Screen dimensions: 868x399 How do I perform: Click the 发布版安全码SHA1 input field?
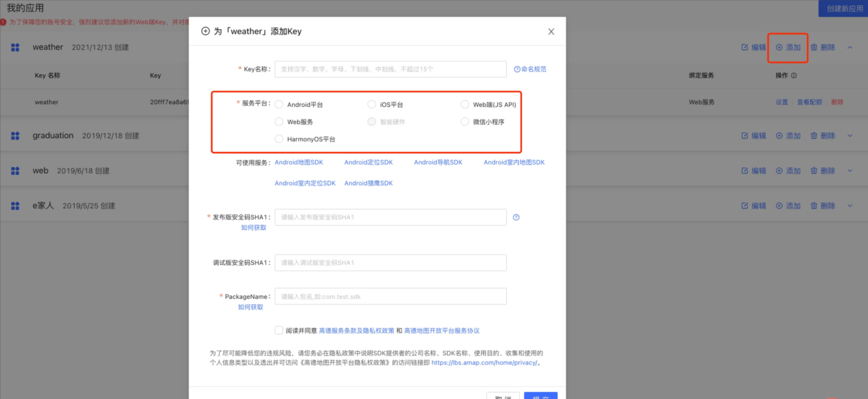[x=390, y=217]
